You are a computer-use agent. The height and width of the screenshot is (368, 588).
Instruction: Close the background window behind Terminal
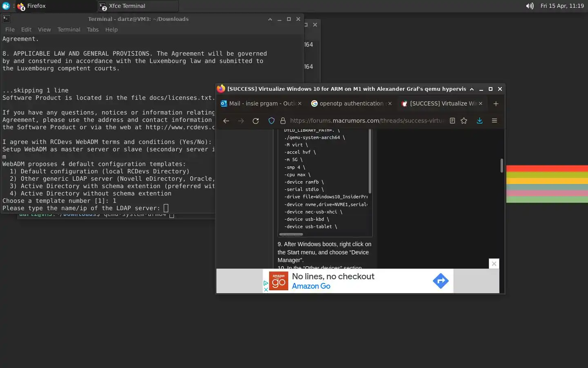pos(315,25)
